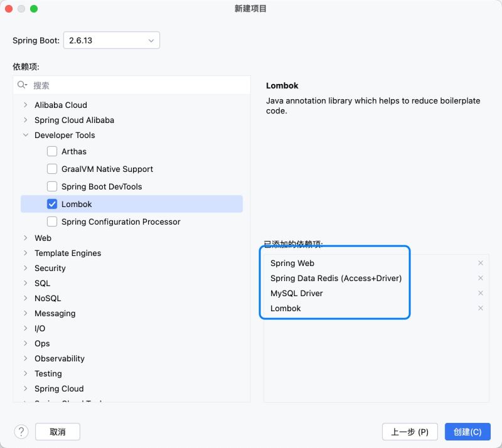This screenshot has width=502, height=448.
Task: Focus the dependency 搜索 search field
Action: tap(132, 85)
